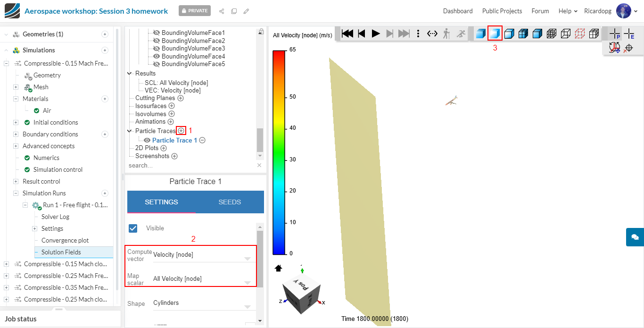The image size is (644, 328).
Task: Remove Particle Trace 1 with minus icon
Action: click(202, 140)
